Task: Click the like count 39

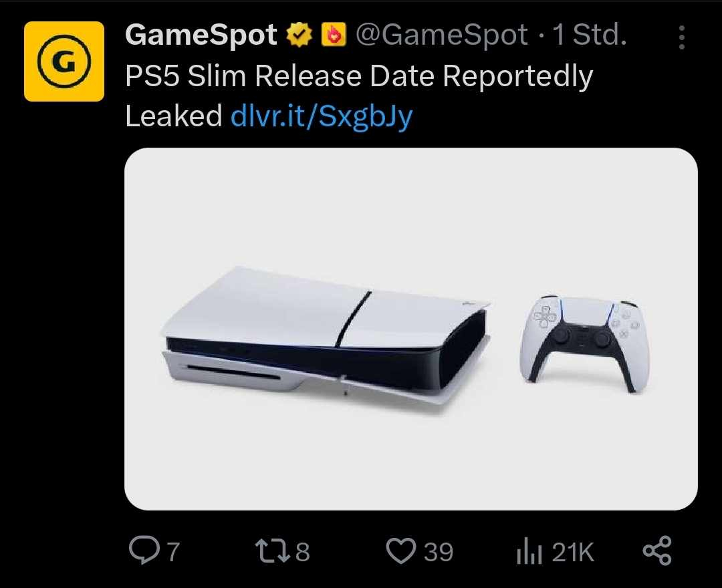Action: coord(438,551)
